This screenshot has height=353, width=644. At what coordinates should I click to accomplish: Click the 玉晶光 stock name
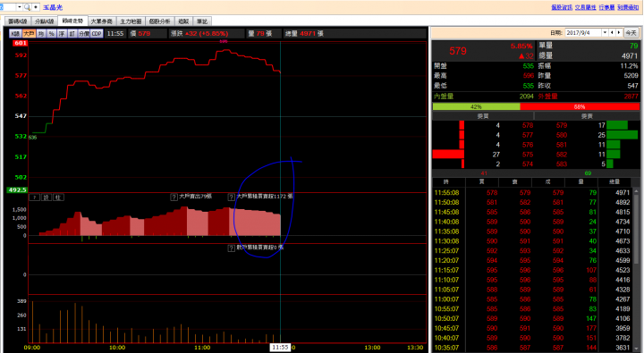(x=53, y=7)
